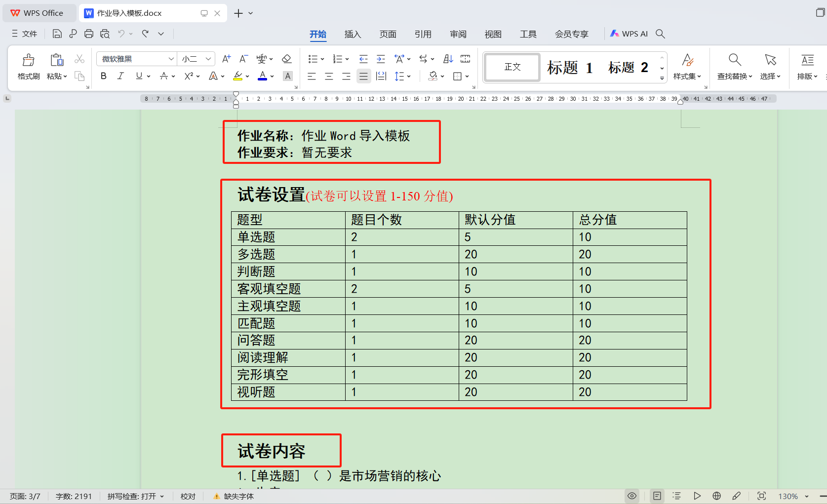This screenshot has height=504, width=827.
Task: Select the Format Painter tool
Action: pos(28,67)
